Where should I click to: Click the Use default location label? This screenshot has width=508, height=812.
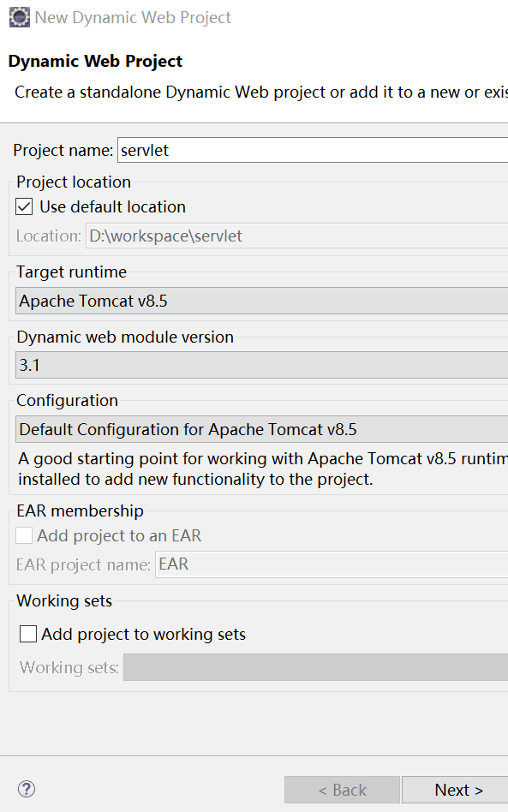[x=113, y=206]
